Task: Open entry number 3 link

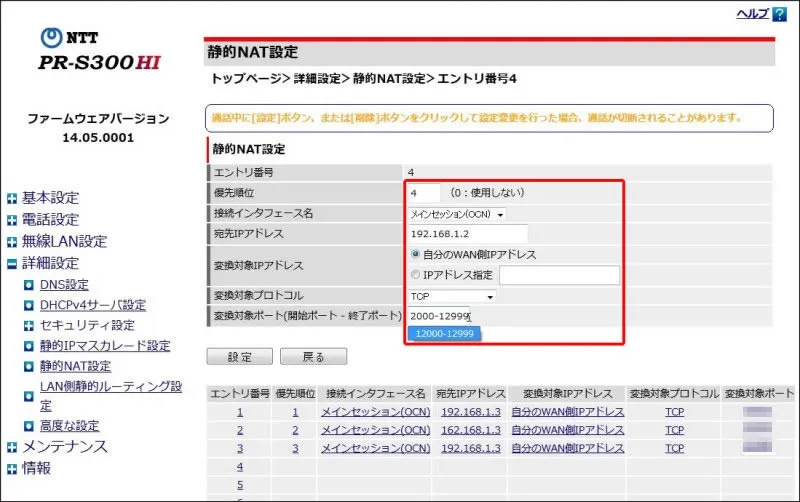Action: pos(240,448)
